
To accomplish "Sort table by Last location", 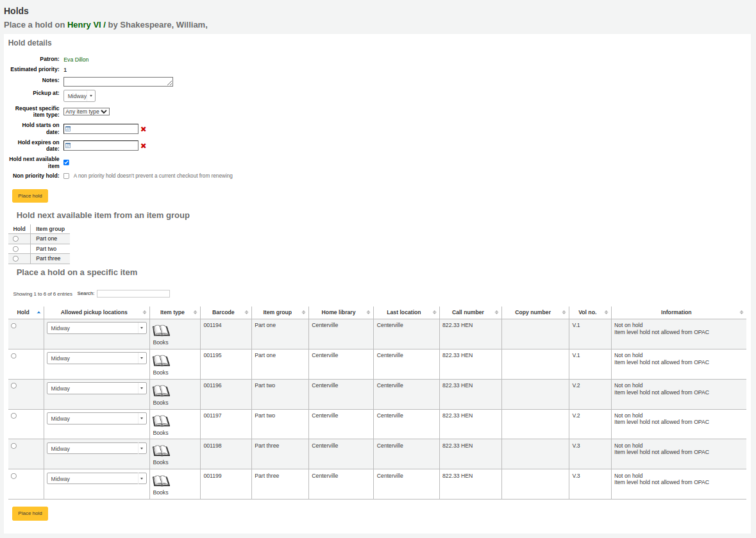I will pos(407,312).
